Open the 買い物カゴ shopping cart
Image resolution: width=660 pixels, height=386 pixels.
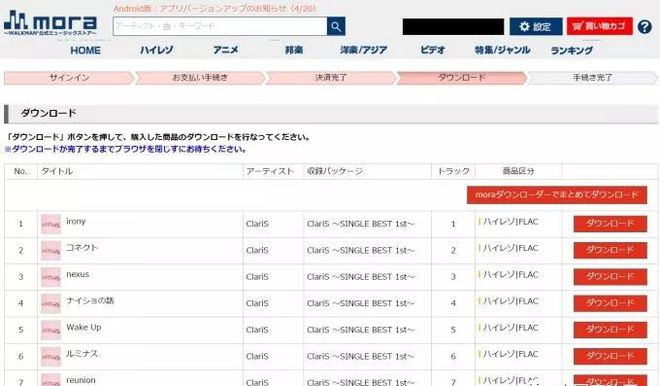click(599, 26)
